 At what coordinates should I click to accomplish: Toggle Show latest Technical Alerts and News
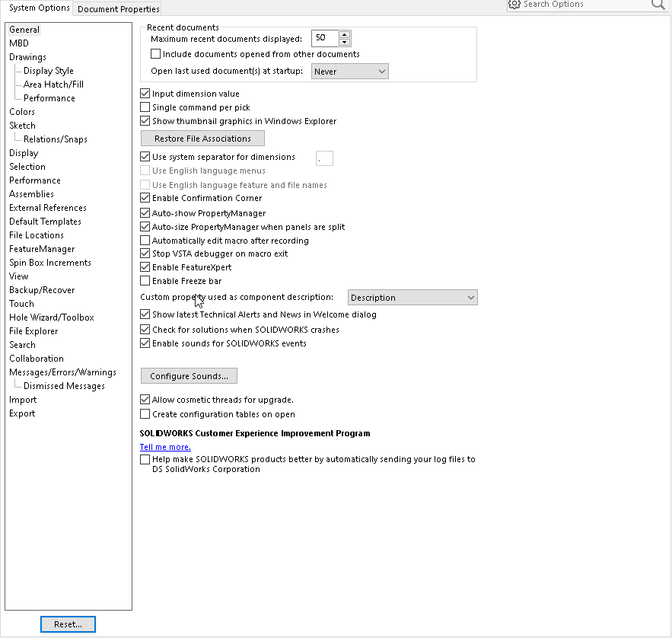click(x=145, y=314)
